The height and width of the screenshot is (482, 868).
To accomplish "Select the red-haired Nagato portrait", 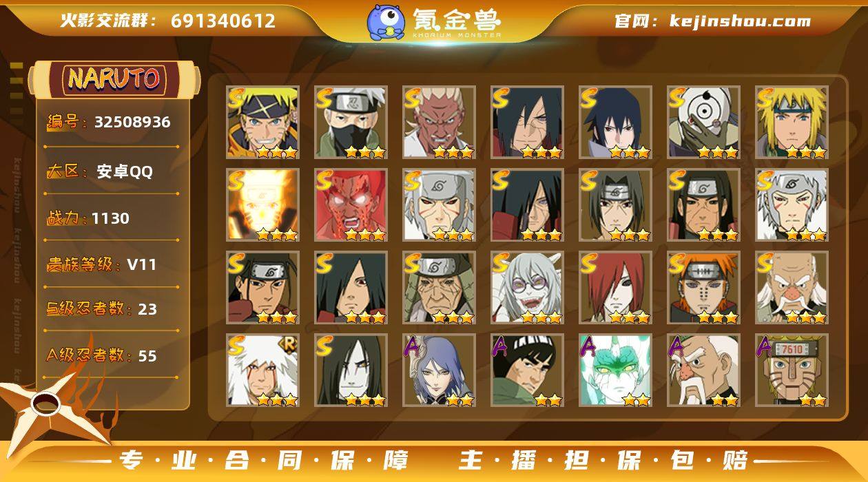I will [615, 288].
